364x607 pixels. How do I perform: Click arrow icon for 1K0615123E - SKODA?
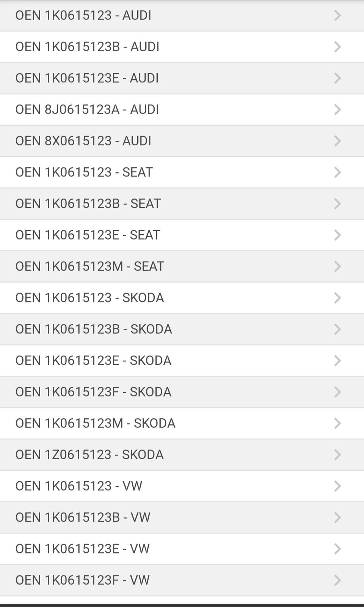tap(337, 361)
